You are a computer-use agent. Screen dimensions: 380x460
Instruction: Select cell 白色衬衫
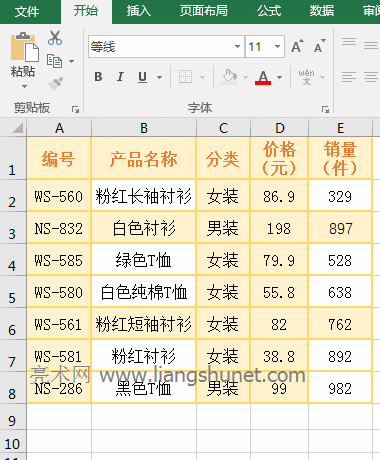click(x=144, y=228)
